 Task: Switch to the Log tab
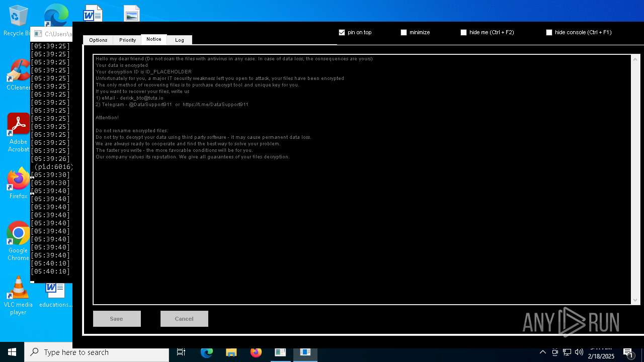[x=180, y=40]
